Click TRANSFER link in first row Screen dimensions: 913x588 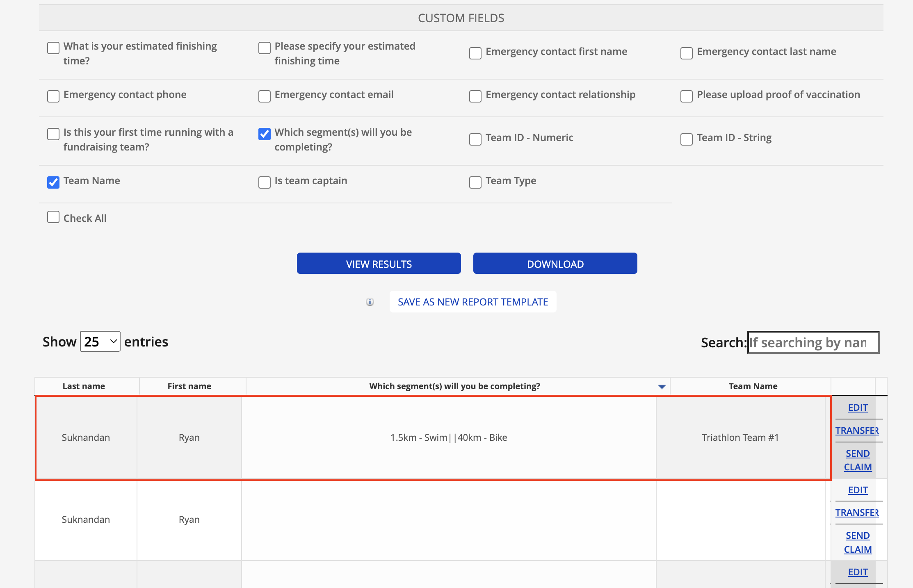tap(857, 431)
